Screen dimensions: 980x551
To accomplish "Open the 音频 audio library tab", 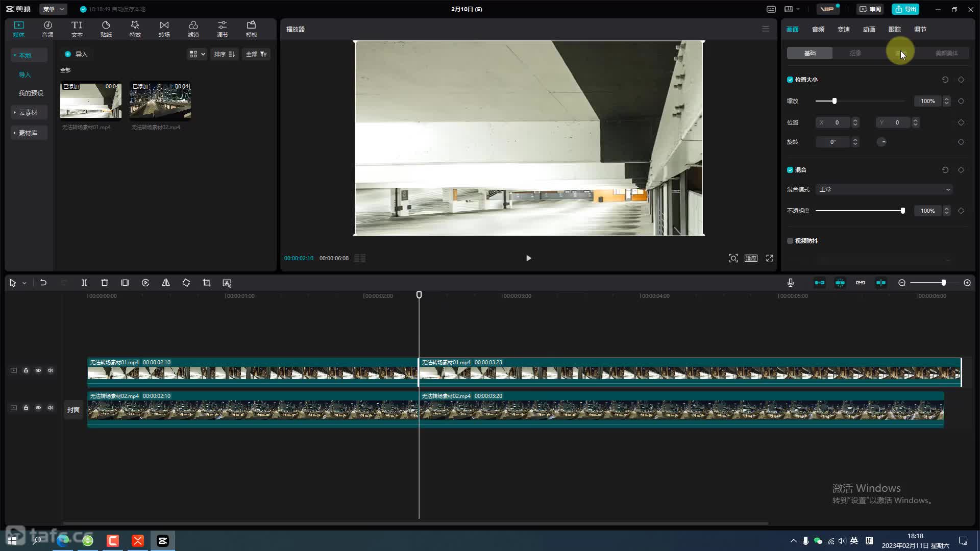I will coord(47,29).
